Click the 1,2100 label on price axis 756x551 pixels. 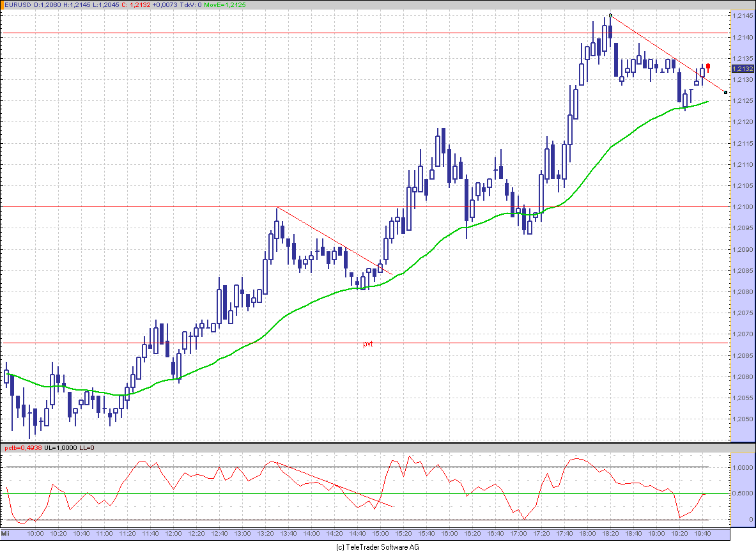click(x=743, y=207)
